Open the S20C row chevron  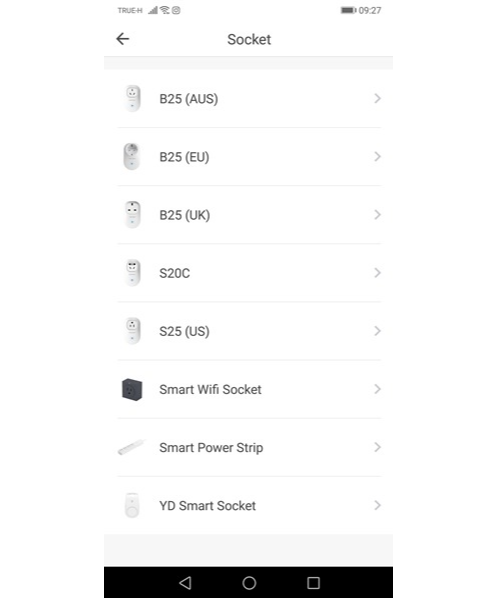click(x=377, y=273)
